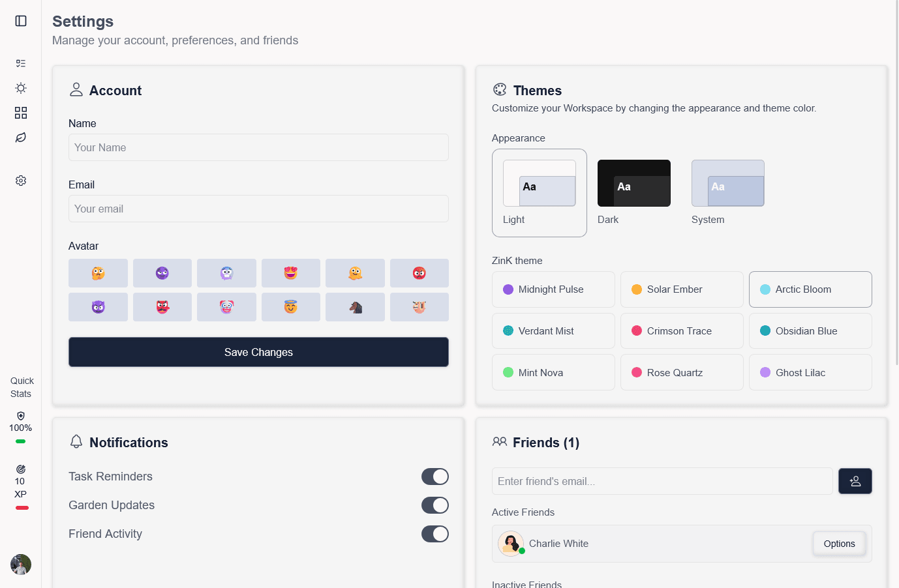Select the heart-eyes emoji avatar
This screenshot has height=588, width=899.
tap(291, 272)
